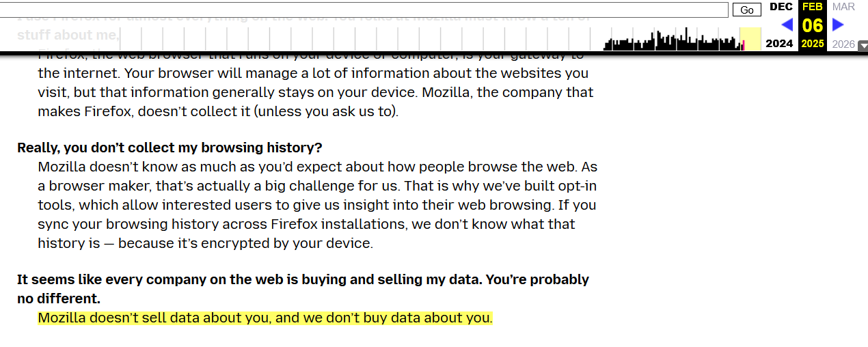Screen dimensions: 868x347
Task: Click the heading about companies buying and selling data
Action: (x=303, y=289)
